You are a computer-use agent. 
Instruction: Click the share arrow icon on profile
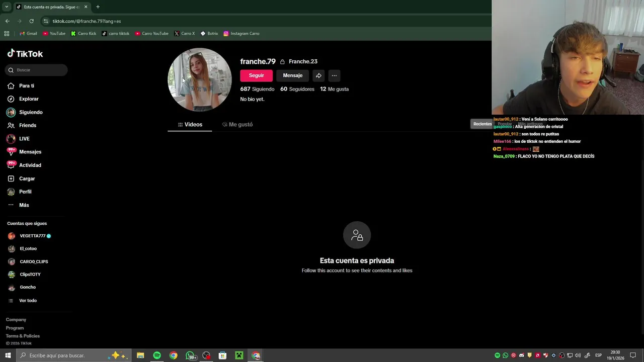(318, 75)
